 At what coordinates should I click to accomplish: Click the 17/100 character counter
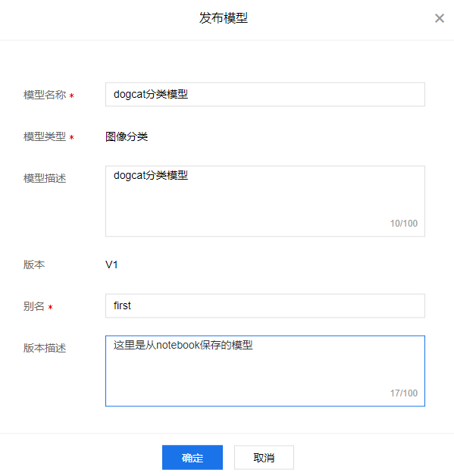(404, 393)
